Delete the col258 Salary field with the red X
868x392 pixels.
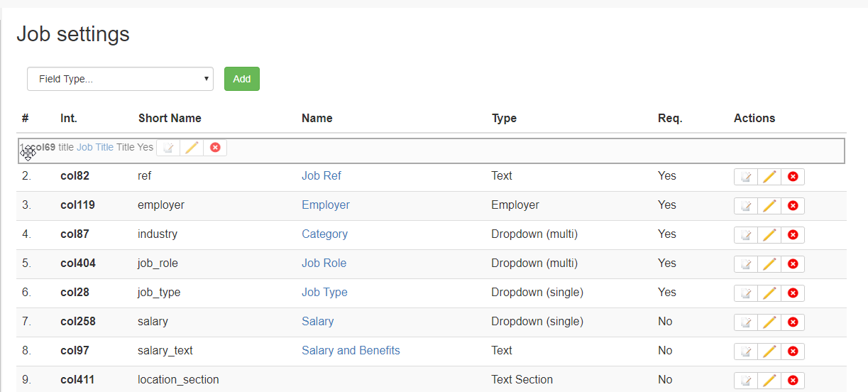click(793, 322)
